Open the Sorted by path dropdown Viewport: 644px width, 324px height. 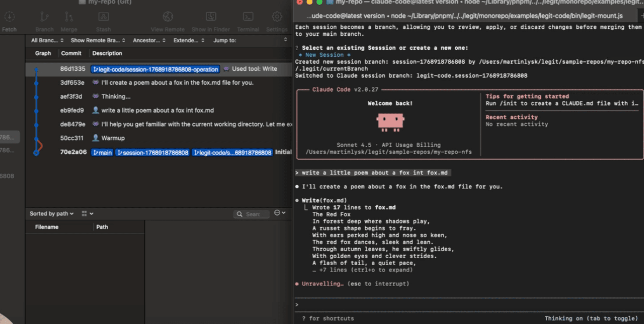pos(52,214)
